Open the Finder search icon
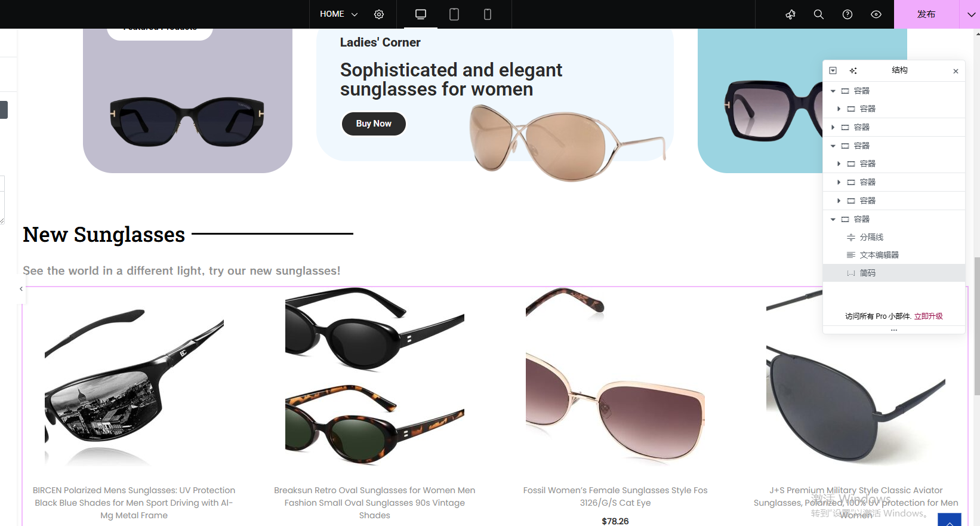This screenshot has width=980, height=526. point(819,14)
